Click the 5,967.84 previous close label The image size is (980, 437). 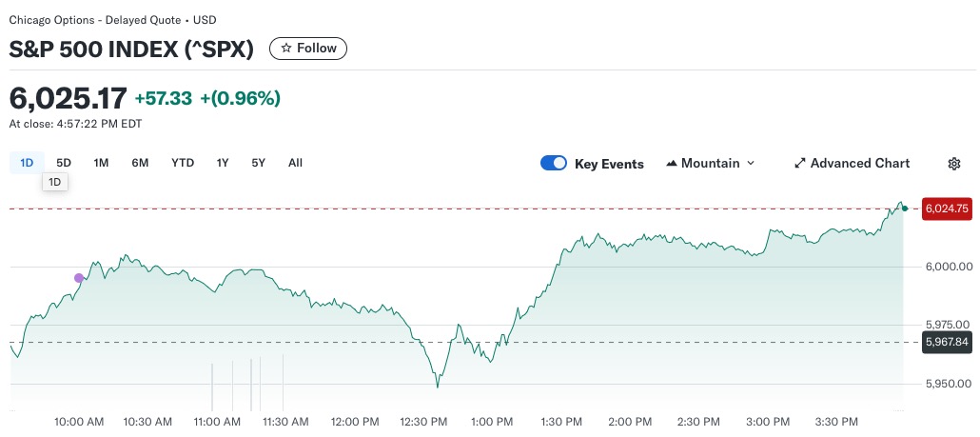click(x=948, y=343)
